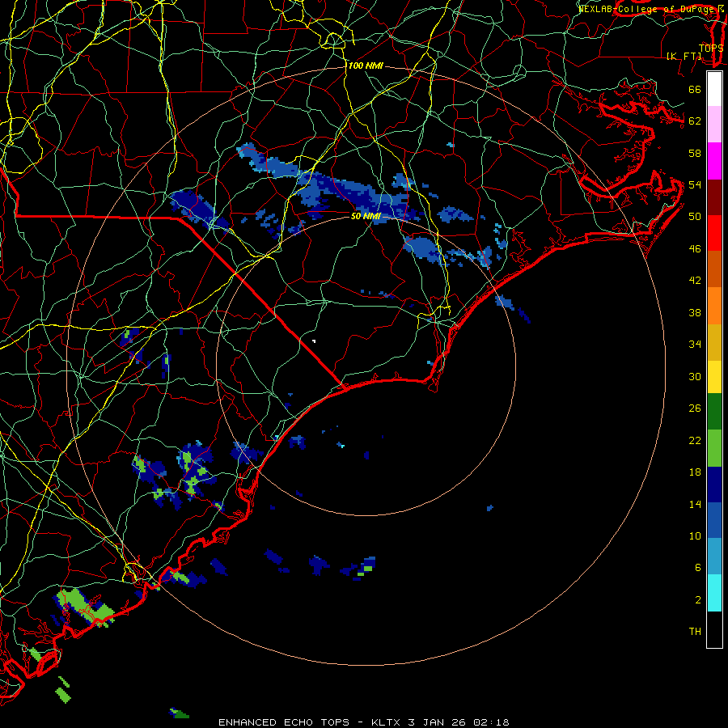Click the burnt orange swatch between 42 and 46
This screenshot has height=728, width=728.
pyautogui.click(x=714, y=269)
